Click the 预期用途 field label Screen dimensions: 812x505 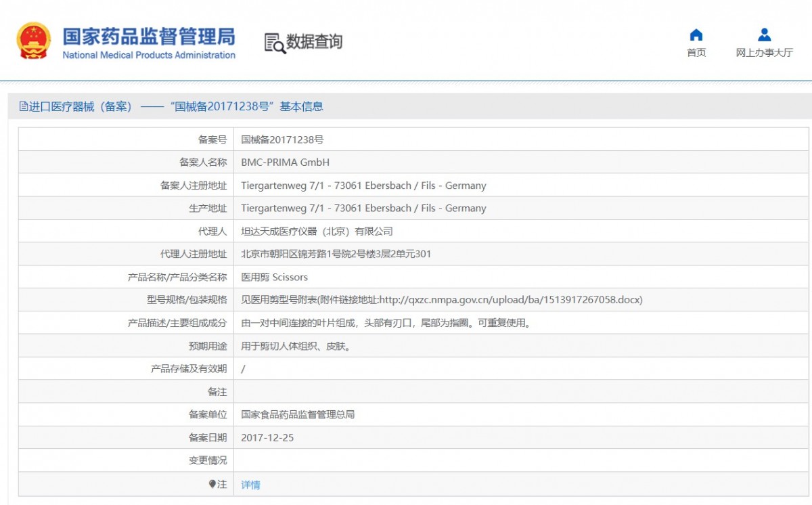point(208,346)
